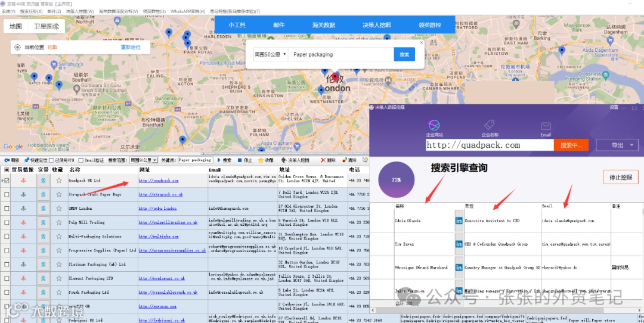The width and height of the screenshot is (644, 323).
Task: Check the Progressive Supplies row checkbox
Action: click(7, 250)
